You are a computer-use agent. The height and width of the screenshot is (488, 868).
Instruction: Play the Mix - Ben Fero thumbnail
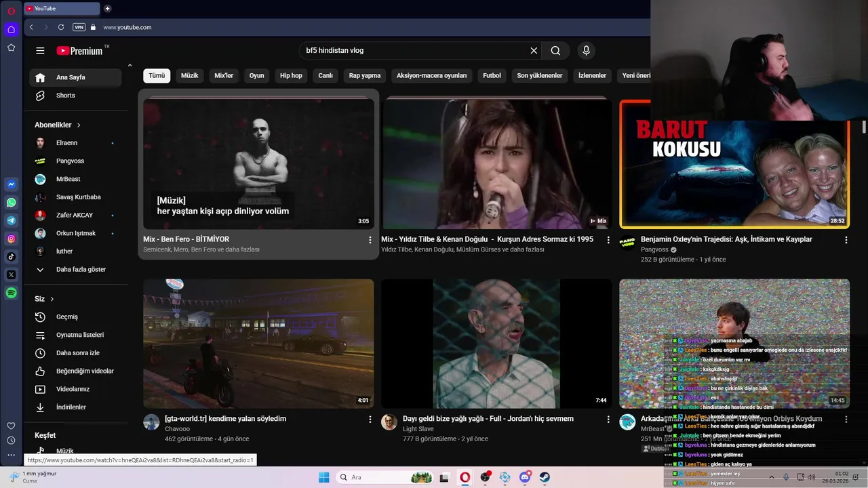pyautogui.click(x=258, y=165)
